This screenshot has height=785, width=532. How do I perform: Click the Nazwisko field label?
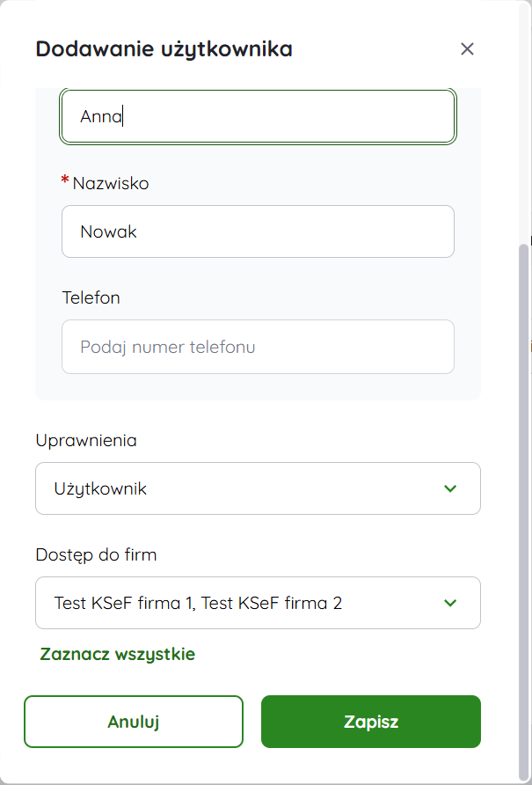pyautogui.click(x=111, y=183)
